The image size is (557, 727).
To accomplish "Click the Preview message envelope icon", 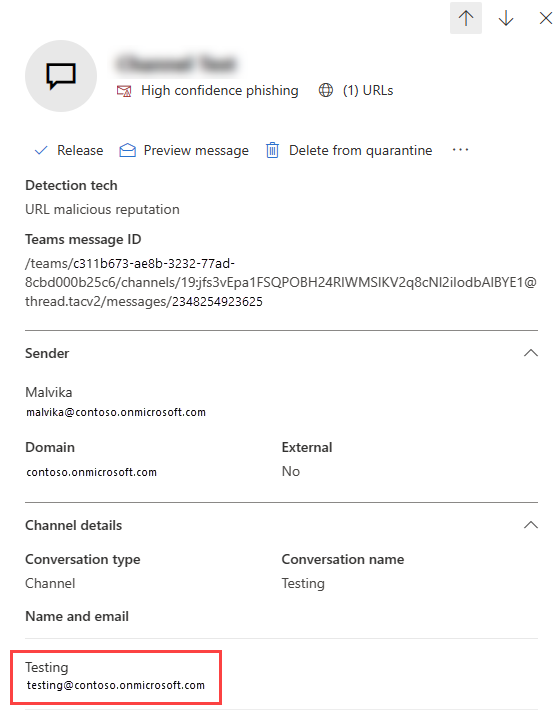I will 127,150.
